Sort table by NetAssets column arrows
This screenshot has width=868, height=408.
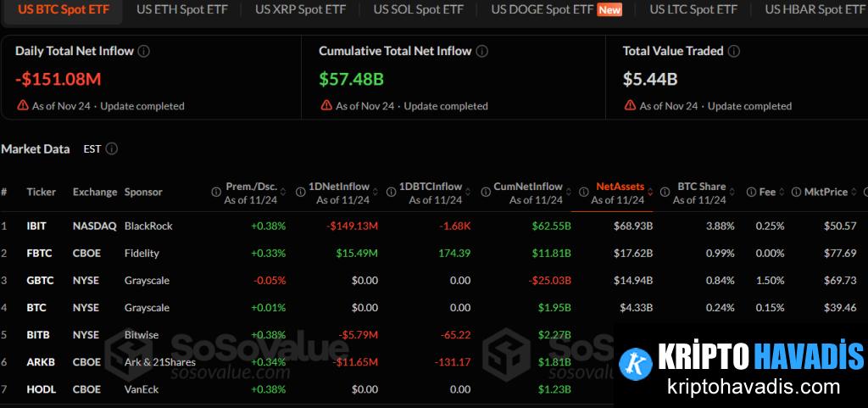click(x=650, y=192)
